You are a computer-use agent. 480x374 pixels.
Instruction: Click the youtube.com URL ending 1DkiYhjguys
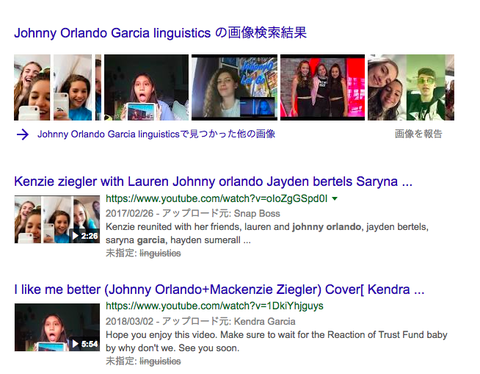coord(214,306)
